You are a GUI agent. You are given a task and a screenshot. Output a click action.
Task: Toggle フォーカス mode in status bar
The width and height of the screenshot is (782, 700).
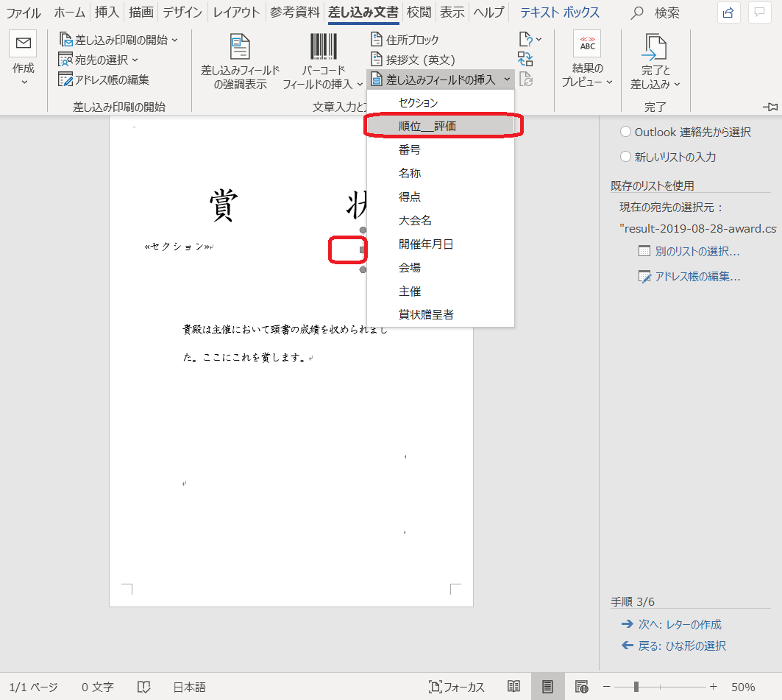[457, 687]
